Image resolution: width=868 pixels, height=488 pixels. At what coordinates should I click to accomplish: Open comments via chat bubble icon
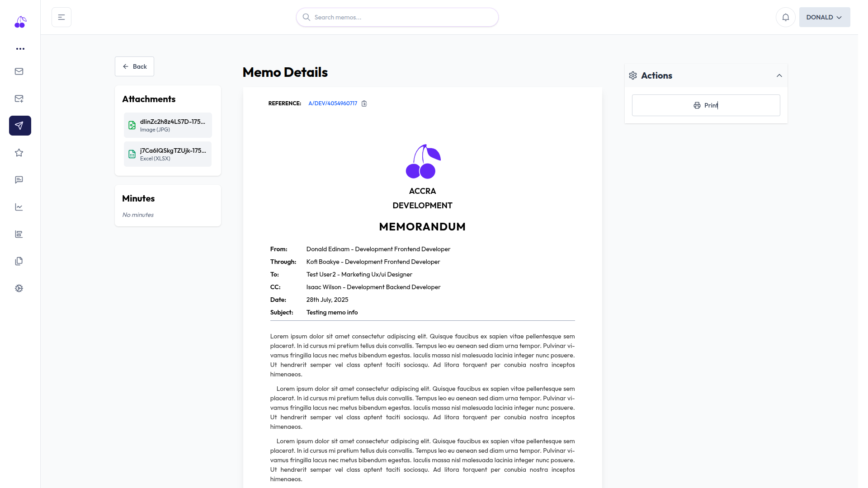19,180
